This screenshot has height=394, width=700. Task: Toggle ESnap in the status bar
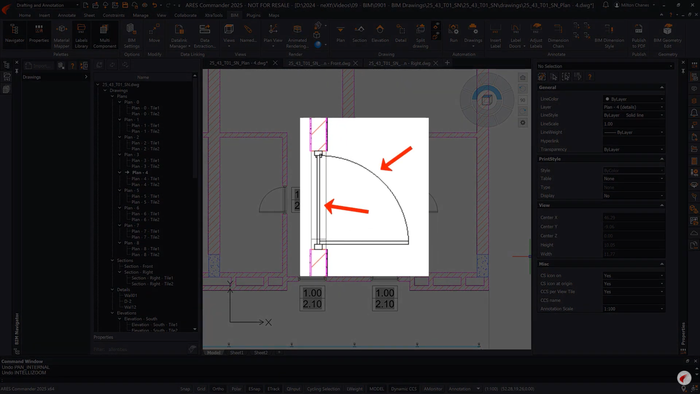[x=254, y=389]
